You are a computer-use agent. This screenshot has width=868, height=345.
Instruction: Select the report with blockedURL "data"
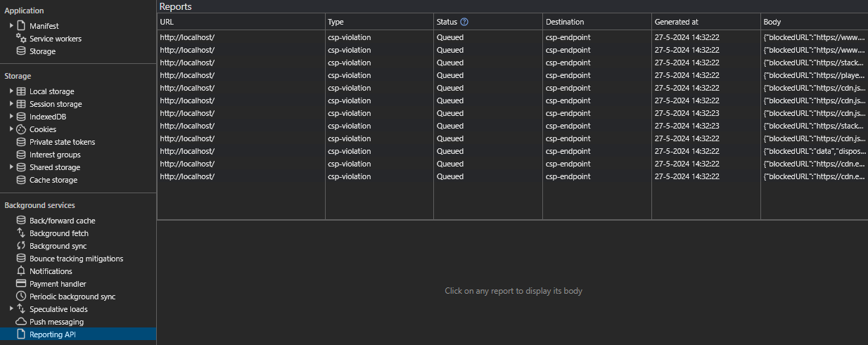(814, 151)
